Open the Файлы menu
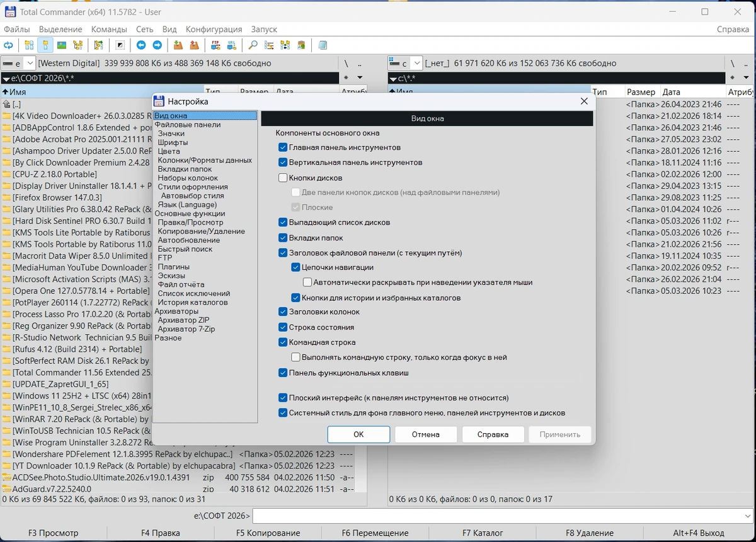Screen dimensions: 756x542 (16, 29)
